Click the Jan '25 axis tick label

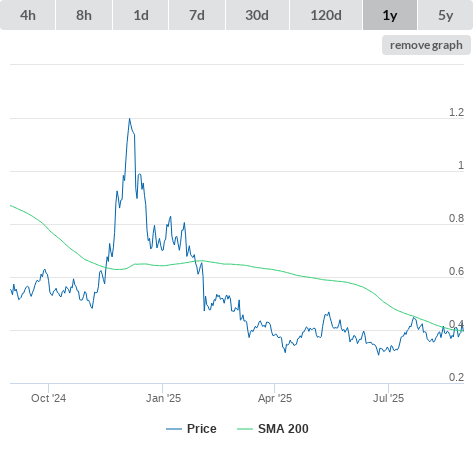click(163, 398)
